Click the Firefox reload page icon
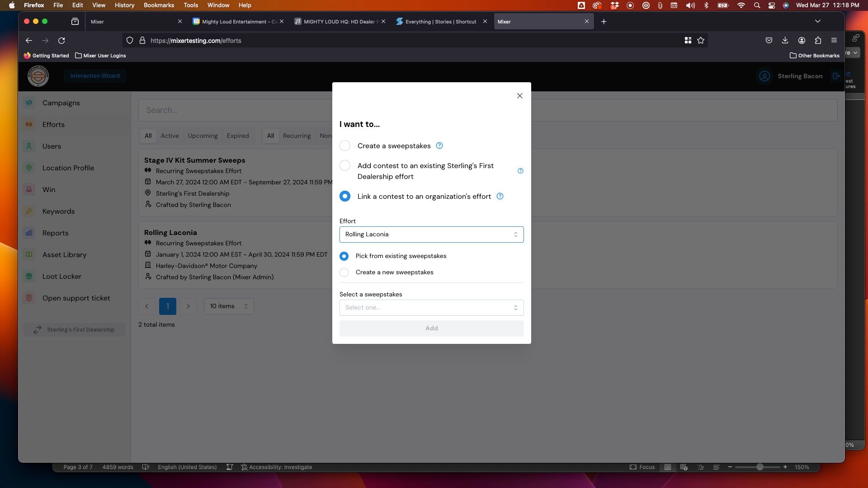868x488 pixels. point(61,41)
